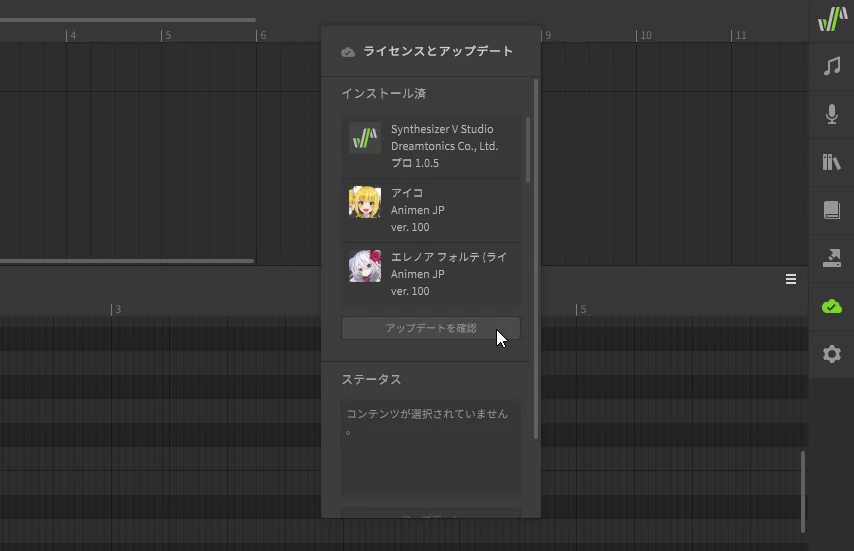Open the Note Properties music note panel
This screenshot has height=551, width=854.
click(832, 66)
